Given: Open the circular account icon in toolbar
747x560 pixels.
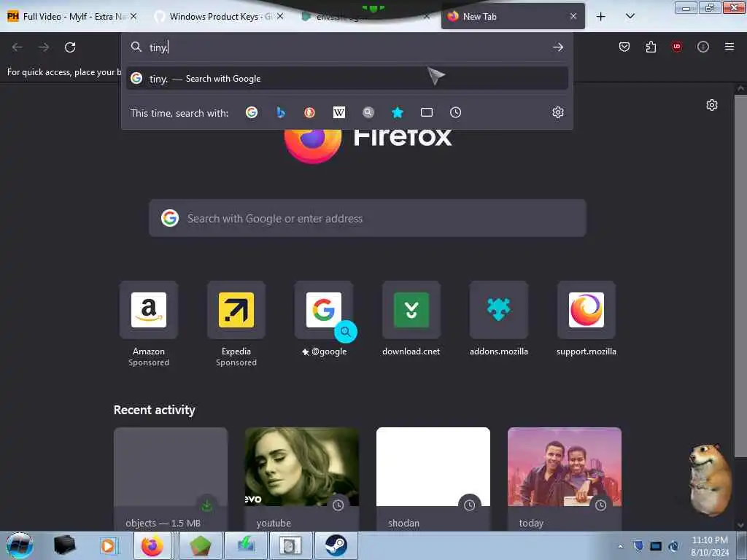Looking at the screenshot, I should click(x=703, y=47).
